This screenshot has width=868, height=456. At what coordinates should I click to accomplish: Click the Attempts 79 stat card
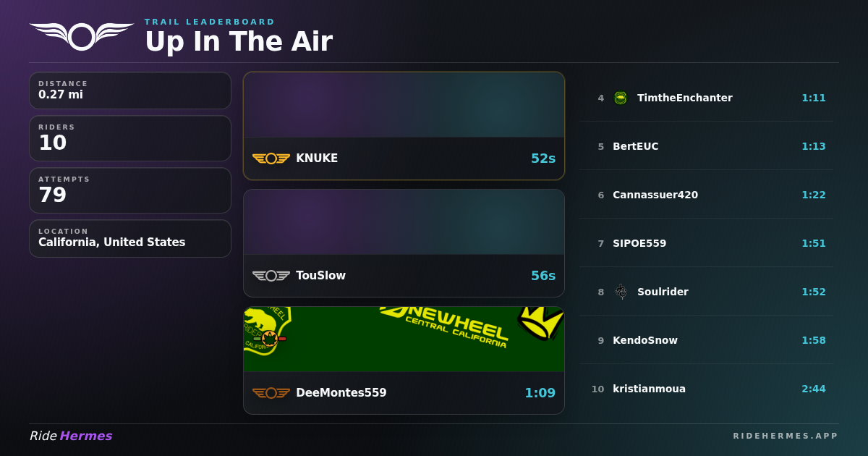pos(130,190)
